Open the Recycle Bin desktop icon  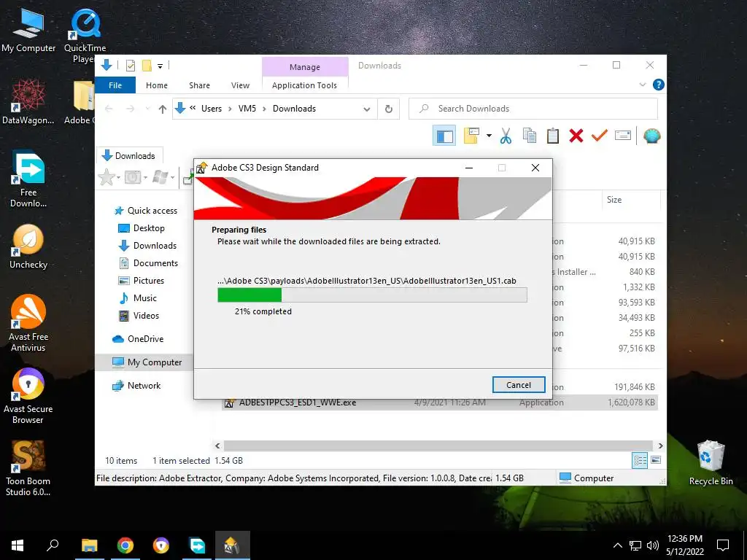[x=711, y=462]
